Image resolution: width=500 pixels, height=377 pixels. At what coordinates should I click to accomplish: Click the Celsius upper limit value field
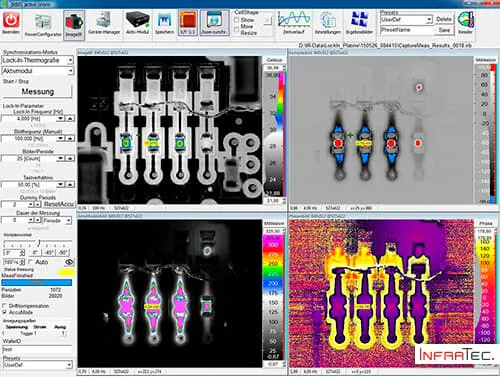pyautogui.click(x=273, y=68)
